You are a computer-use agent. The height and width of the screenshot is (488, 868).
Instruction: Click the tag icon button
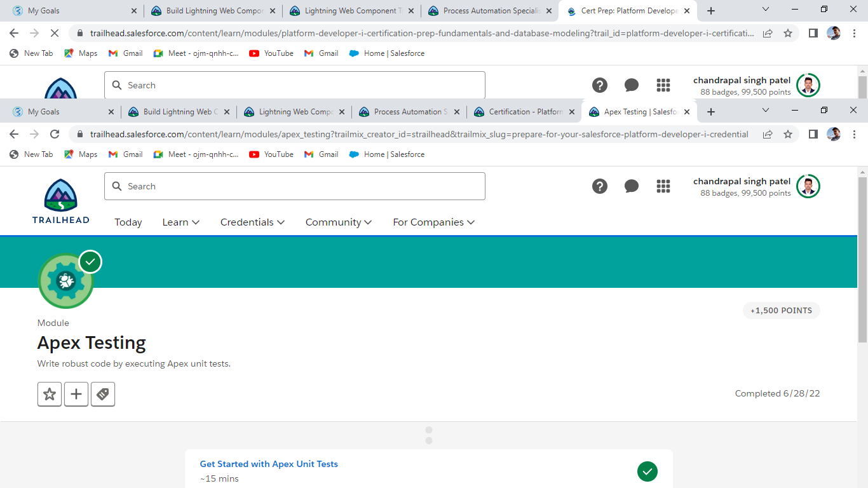click(103, 394)
